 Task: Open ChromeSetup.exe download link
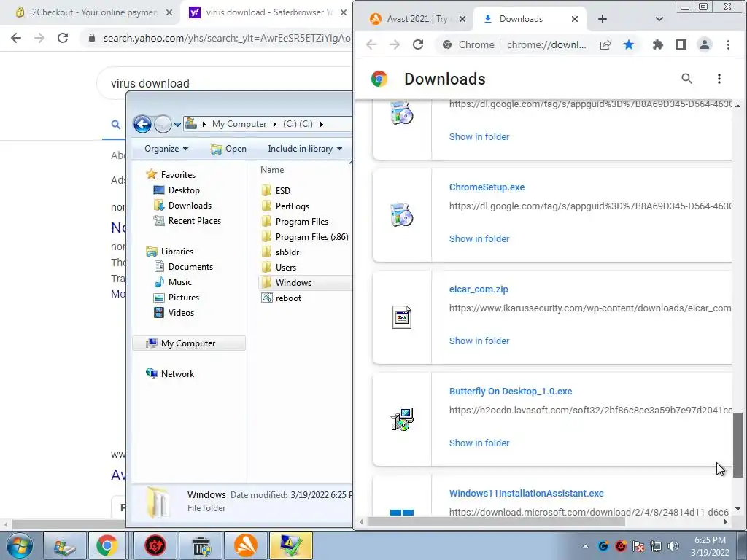487,187
